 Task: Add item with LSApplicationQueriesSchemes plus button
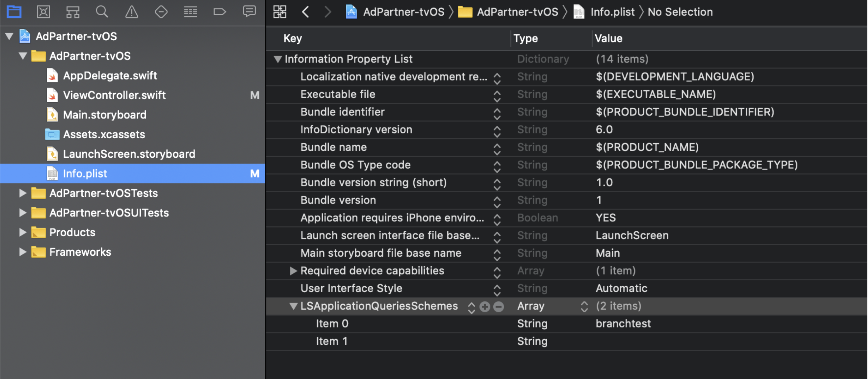[x=485, y=307]
